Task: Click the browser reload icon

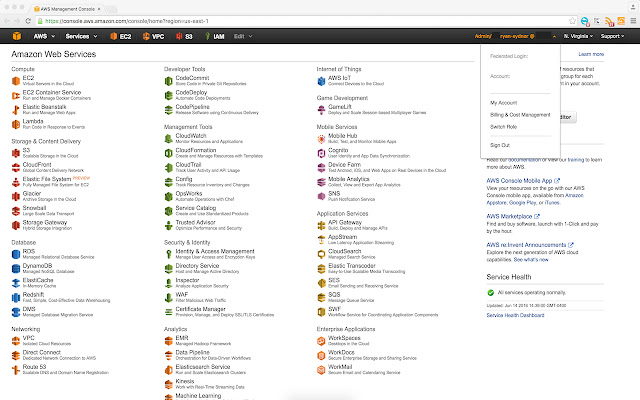Action: coord(28,21)
